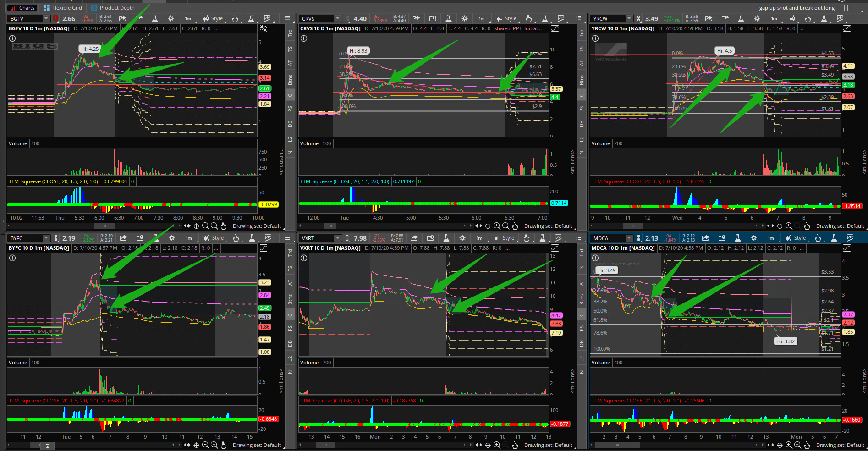Click Drawing set Default under BGFV chart
Viewport: 868px width, 451px height.
coord(257,226)
